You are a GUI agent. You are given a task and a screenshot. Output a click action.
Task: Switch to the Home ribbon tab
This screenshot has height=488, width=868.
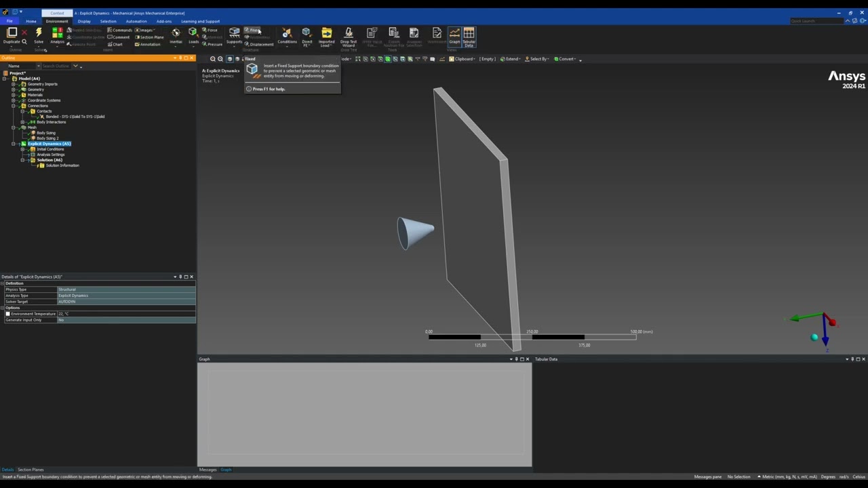click(31, 21)
